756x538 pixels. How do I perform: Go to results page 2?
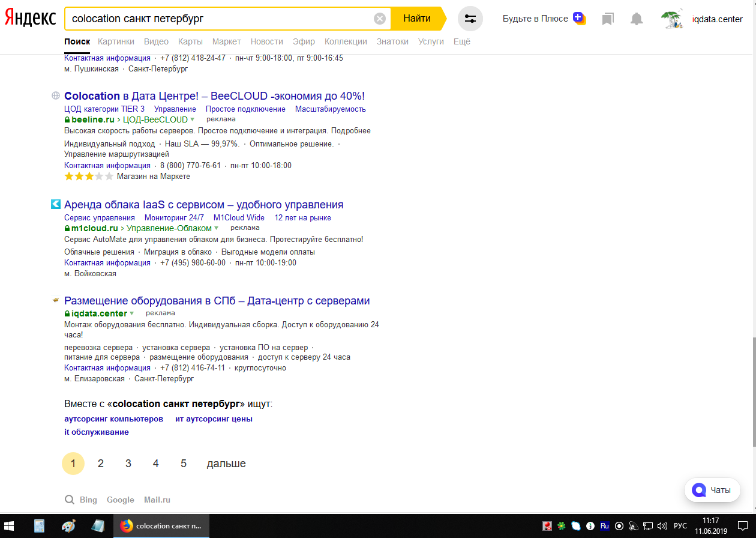[101, 464]
